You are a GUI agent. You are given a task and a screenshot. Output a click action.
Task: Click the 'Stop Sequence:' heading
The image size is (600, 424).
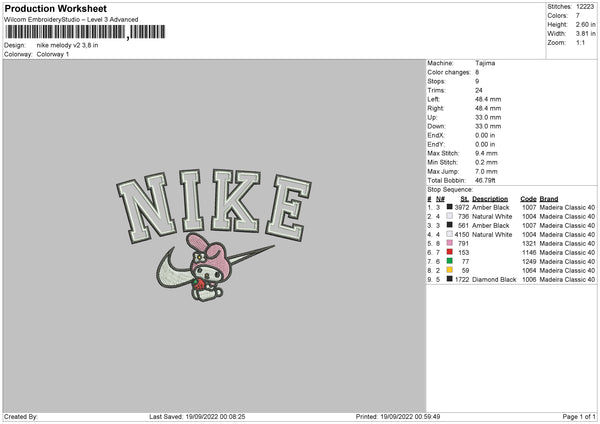click(450, 190)
